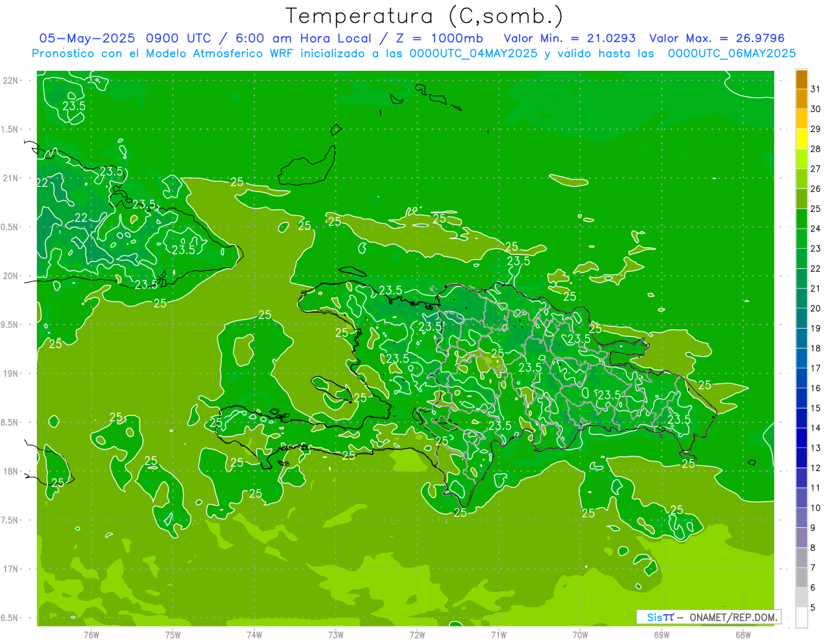This screenshot has height=644, width=834.
Task: Click the "0.5N" latitude axis label
Action: [x=10, y=227]
